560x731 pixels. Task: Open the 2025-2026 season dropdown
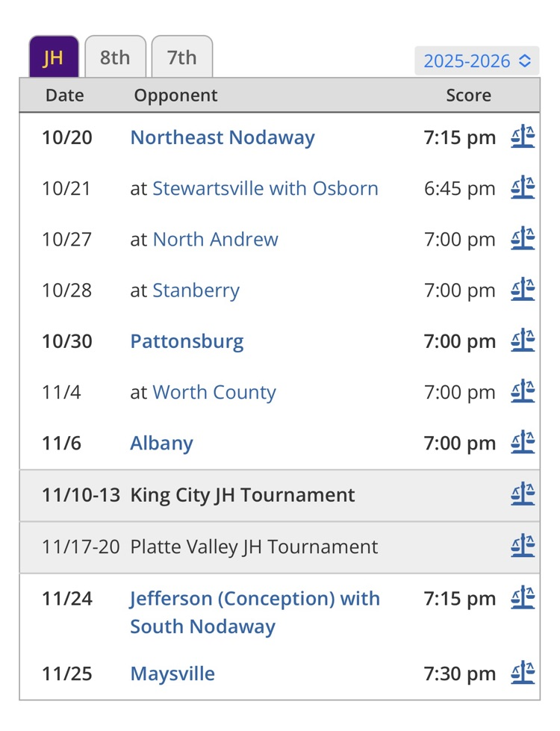point(476,60)
